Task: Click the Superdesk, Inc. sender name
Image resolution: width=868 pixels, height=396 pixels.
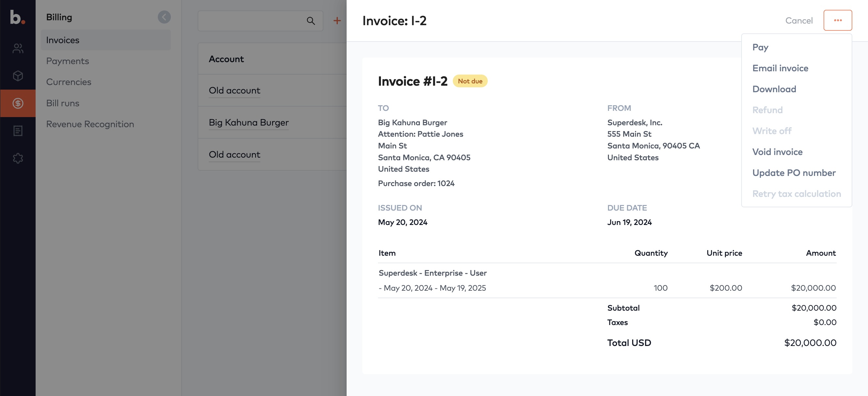Action: [x=634, y=122]
